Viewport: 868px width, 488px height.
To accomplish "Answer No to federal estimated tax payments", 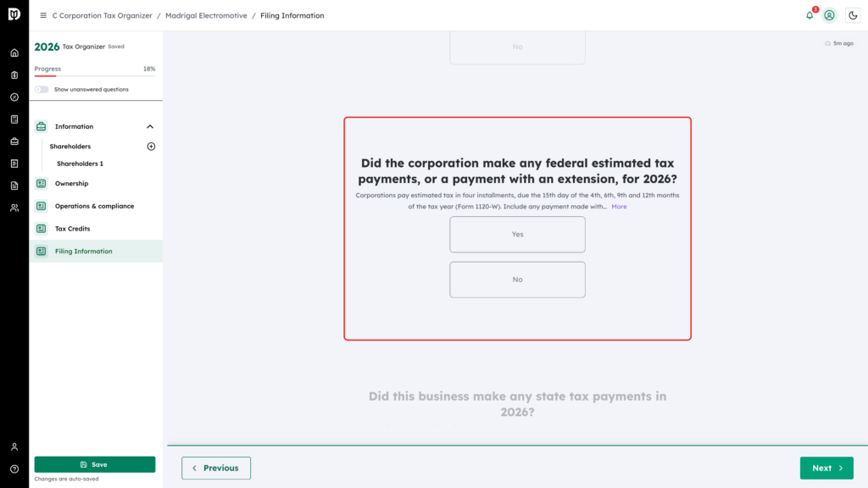I will 517,280.
